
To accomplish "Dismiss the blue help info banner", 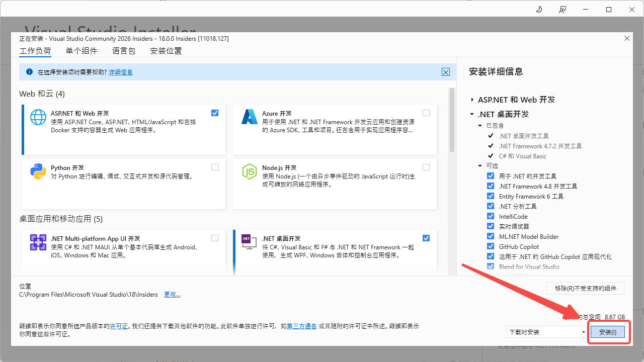I will click(x=446, y=72).
